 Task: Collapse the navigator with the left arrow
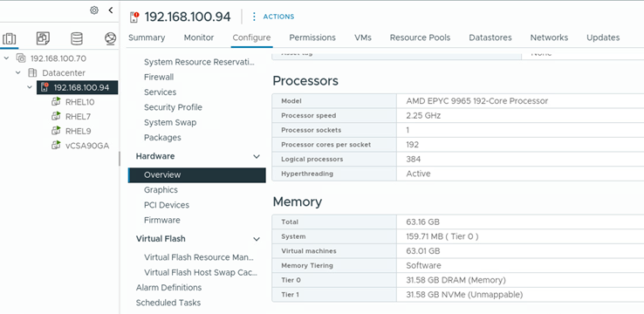click(111, 10)
